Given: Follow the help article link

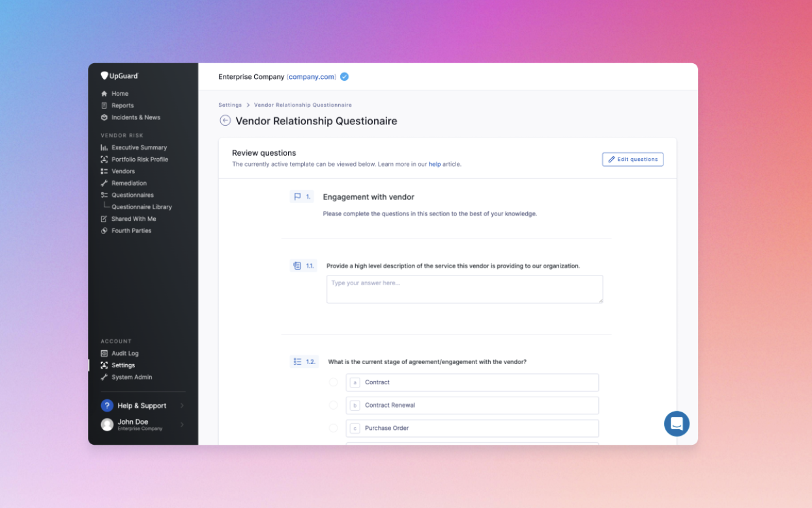Looking at the screenshot, I should coord(434,164).
